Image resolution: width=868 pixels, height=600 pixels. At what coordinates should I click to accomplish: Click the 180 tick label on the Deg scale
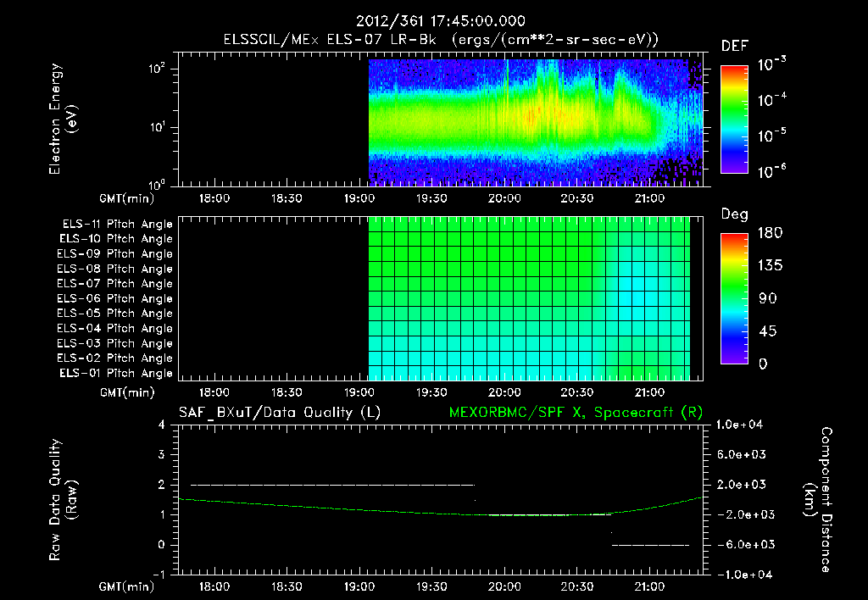click(x=770, y=233)
